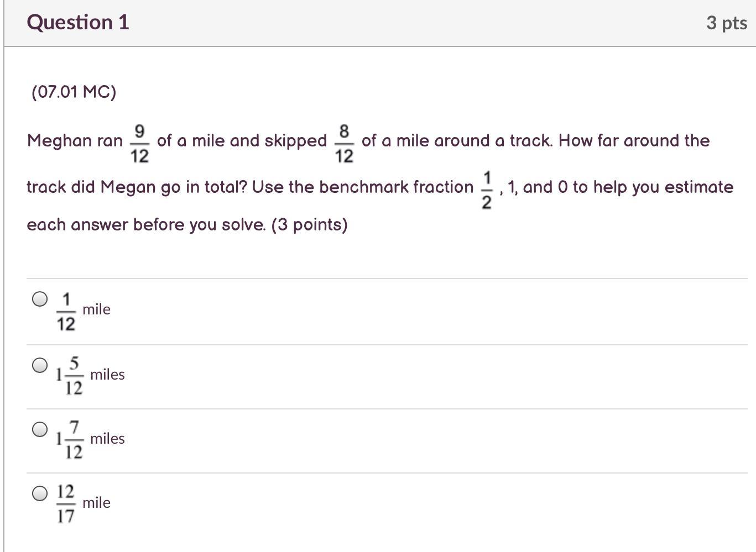Click the 12/17 fraction in the last answer
Image resolution: width=756 pixels, height=552 pixels.
(65, 503)
